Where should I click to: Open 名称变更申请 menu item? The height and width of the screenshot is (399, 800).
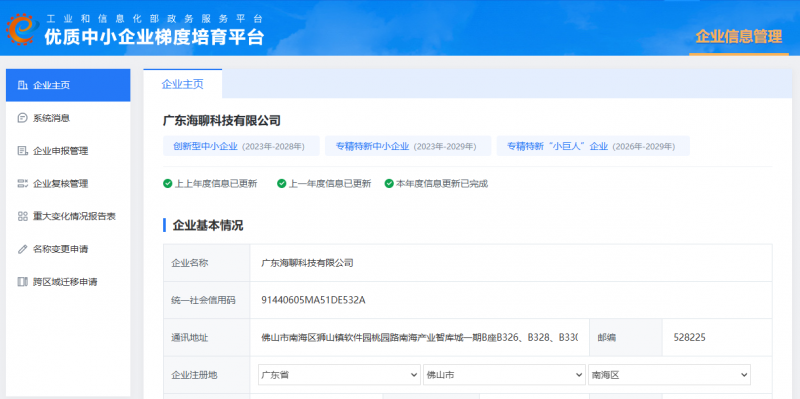[x=68, y=250]
